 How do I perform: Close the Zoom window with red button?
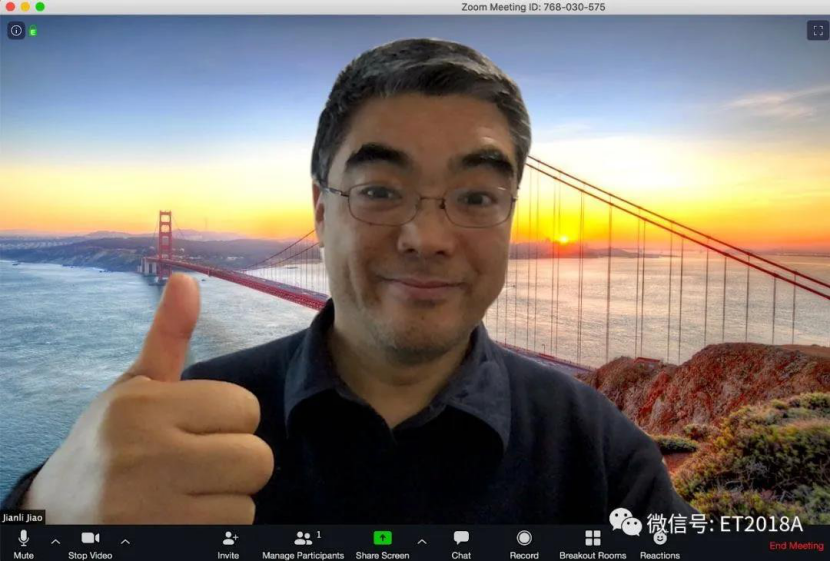point(10,6)
